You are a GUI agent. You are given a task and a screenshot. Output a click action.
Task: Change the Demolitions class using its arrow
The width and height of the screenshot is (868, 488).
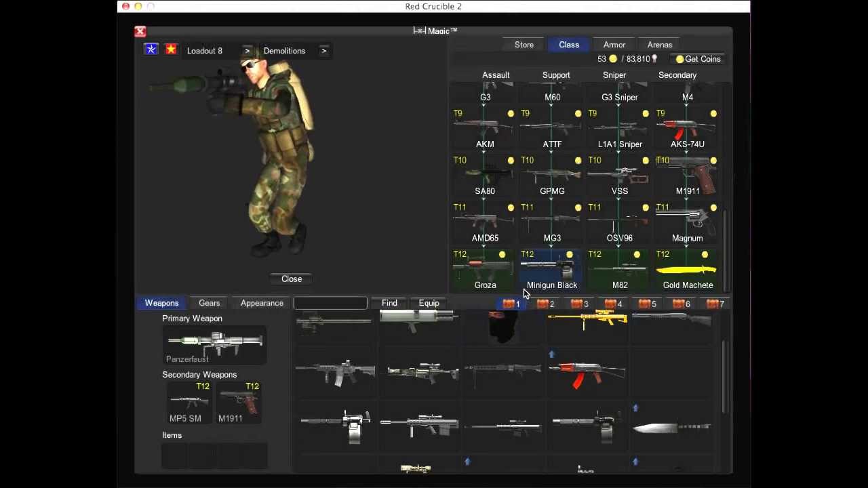[324, 51]
